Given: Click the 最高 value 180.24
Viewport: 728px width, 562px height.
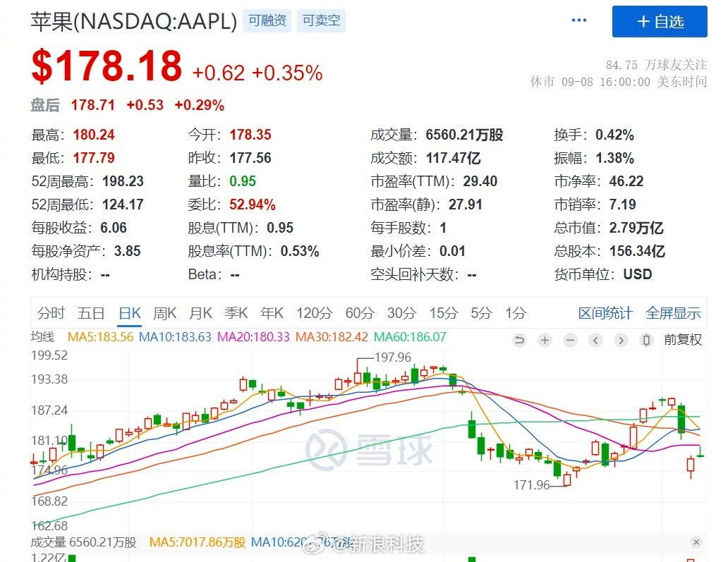Looking at the screenshot, I should 94,135.
